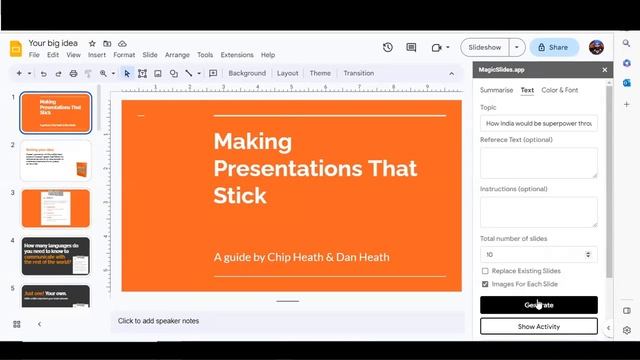Open the Background options
The image size is (640, 360).
click(247, 73)
